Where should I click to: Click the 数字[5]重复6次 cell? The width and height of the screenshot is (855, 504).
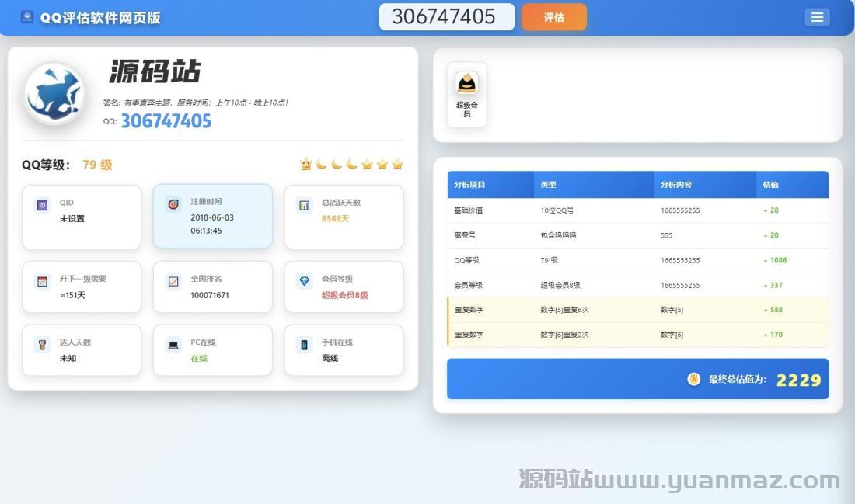click(564, 310)
